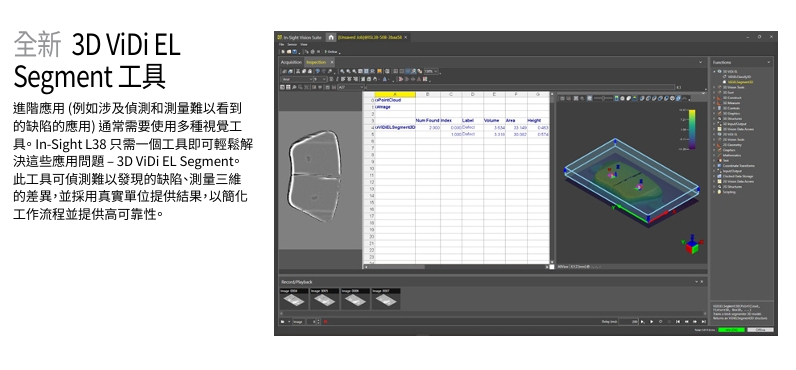The image size is (796, 370).
Task: Select the second image thumbnail in Record/Playback
Action: pos(325,299)
